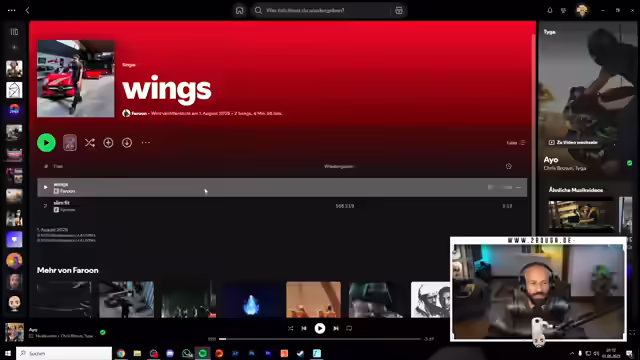Image resolution: width=640 pixels, height=360 pixels.
Task: Open more options on the wings track row
Action: click(x=518, y=187)
